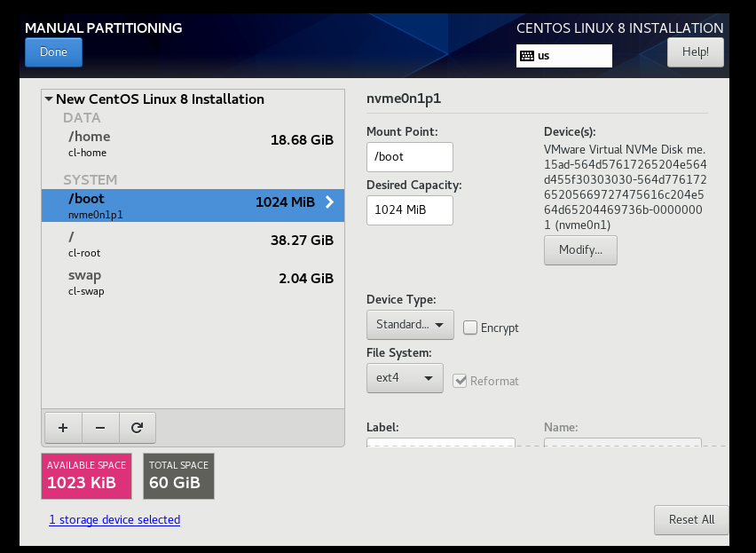Click the SYSTEM section heading
Viewport: 756px width, 553px height.
91,180
